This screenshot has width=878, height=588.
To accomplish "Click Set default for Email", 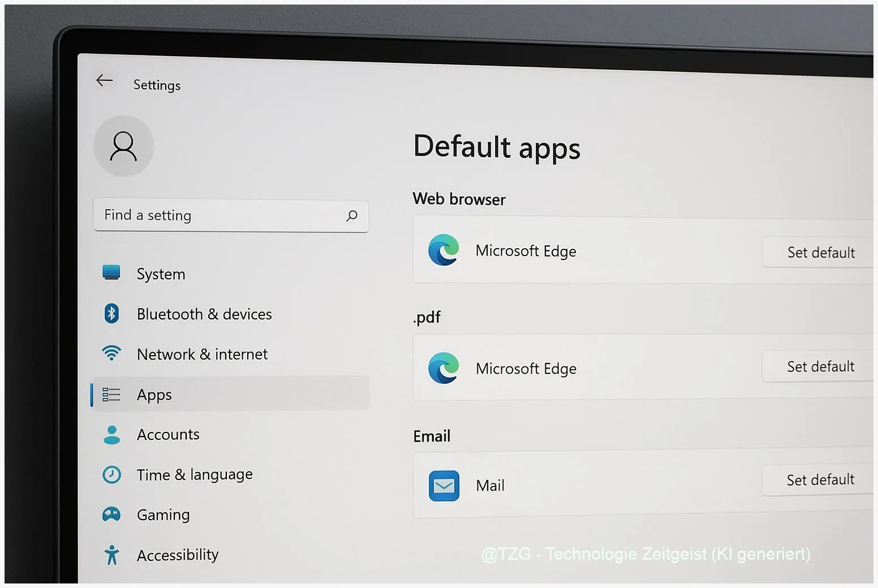I will 820,479.
